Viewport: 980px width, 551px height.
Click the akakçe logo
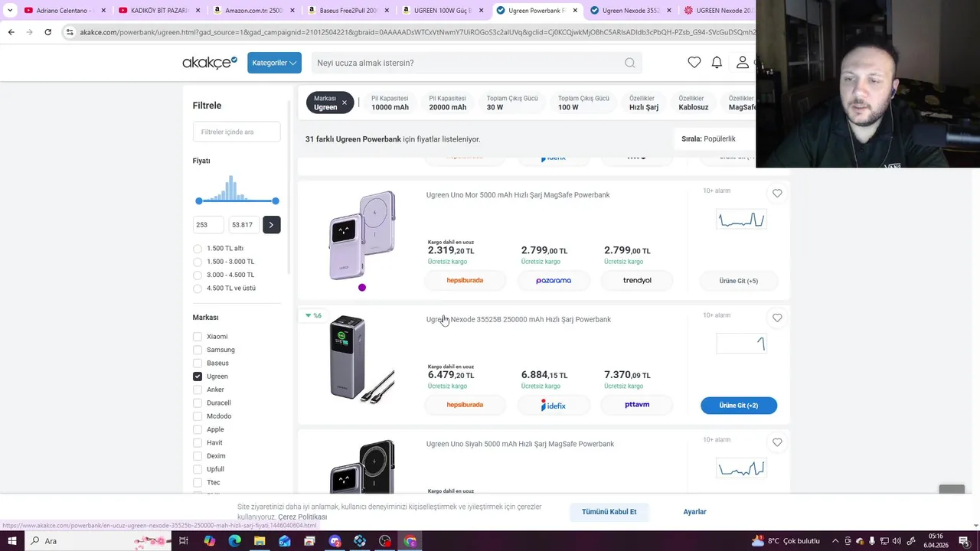coord(210,63)
